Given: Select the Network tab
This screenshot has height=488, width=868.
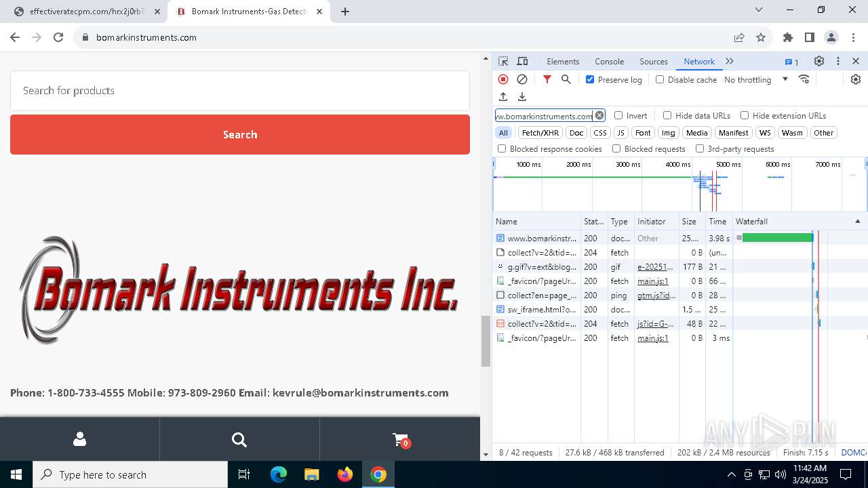Looking at the screenshot, I should 699,61.
